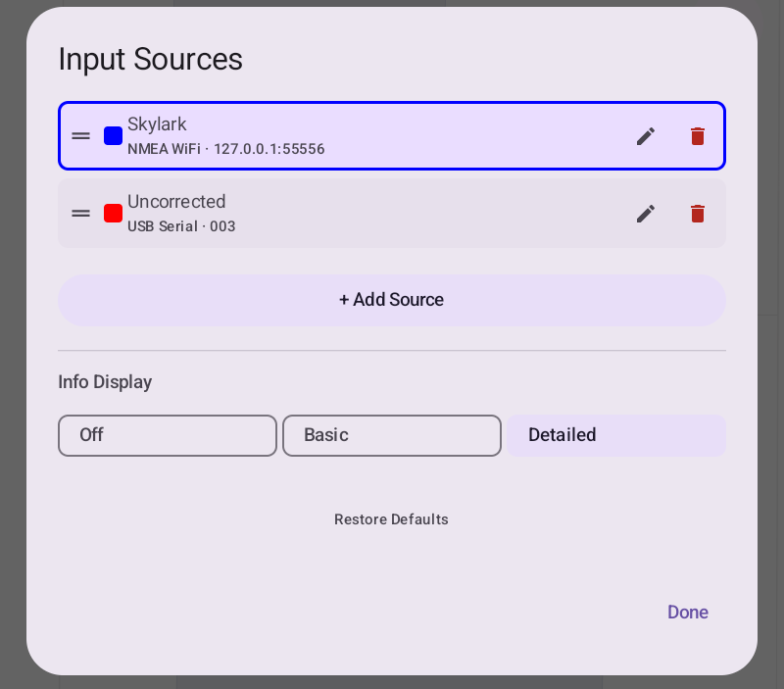This screenshot has width=784, height=689.
Task: Delete the Uncorrected source
Action: [x=698, y=214]
